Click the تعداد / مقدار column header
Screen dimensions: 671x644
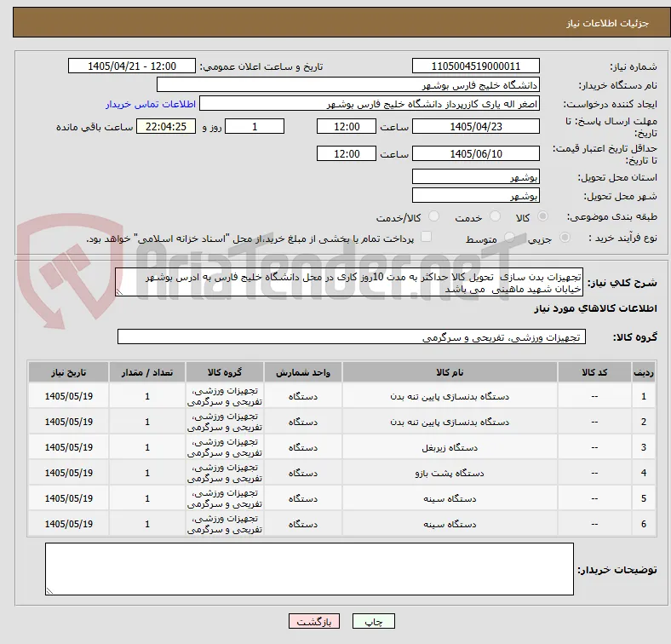point(147,372)
